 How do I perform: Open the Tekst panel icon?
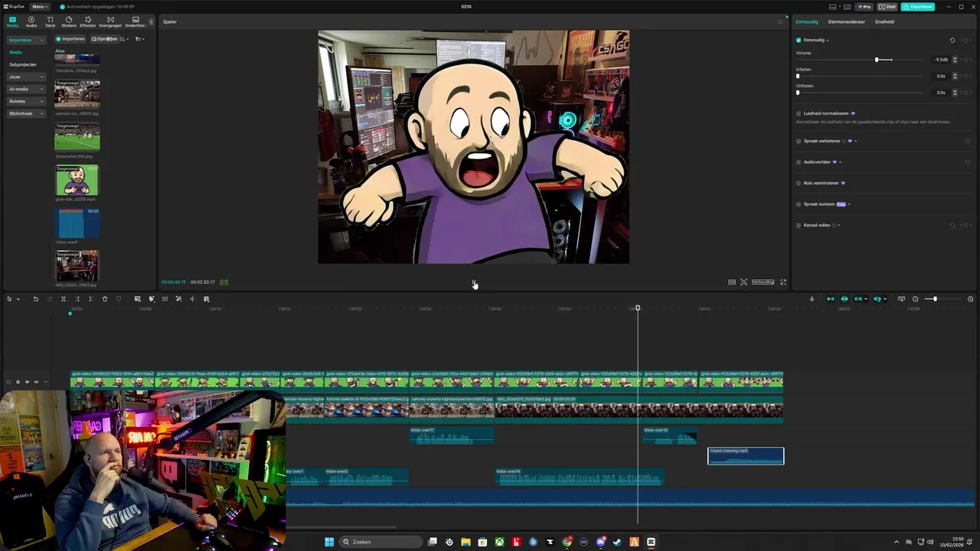(50, 21)
